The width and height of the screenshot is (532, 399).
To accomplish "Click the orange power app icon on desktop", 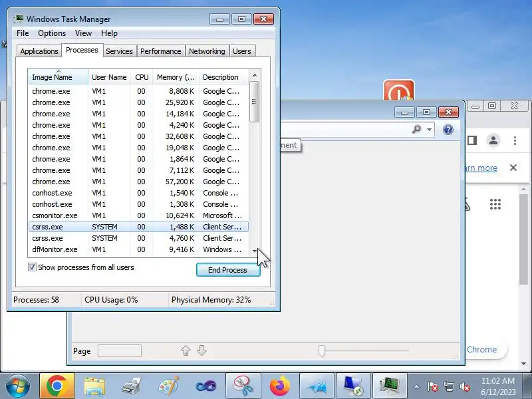I will [x=398, y=90].
